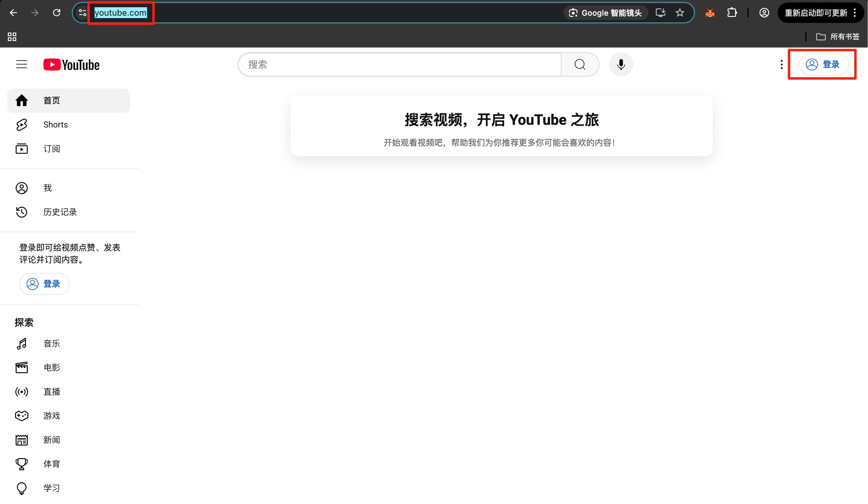Click the YouTube logo
The width and height of the screenshot is (868, 504).
[x=71, y=65]
